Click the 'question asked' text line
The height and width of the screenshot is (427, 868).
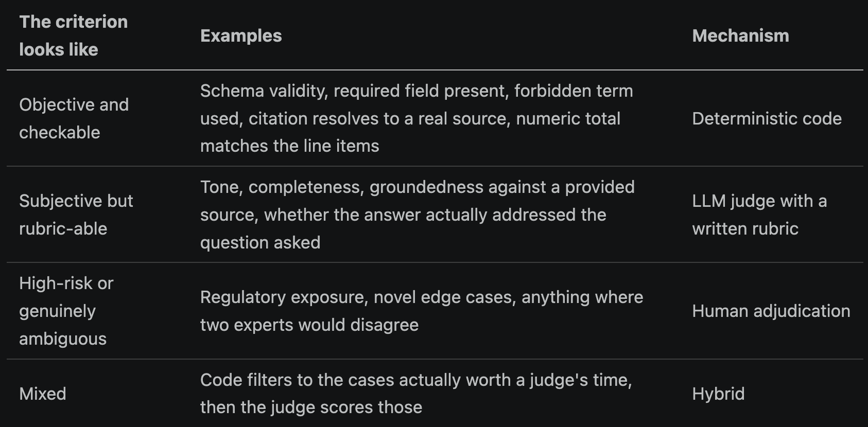[260, 242]
